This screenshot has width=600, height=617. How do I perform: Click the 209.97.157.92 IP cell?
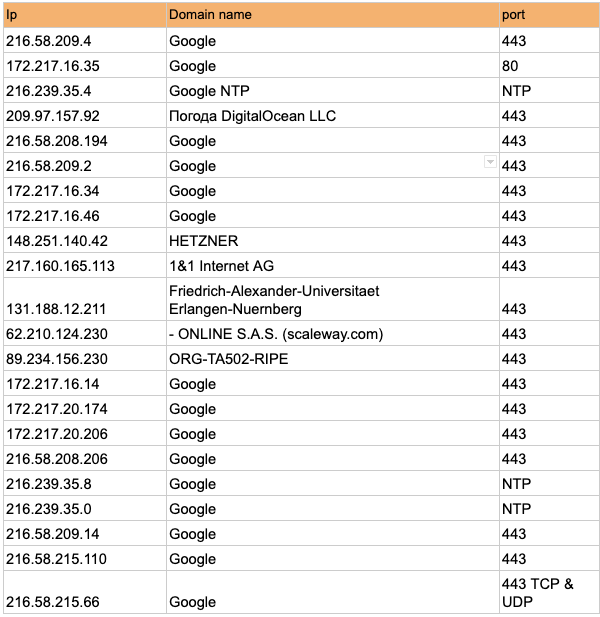[x=84, y=116]
